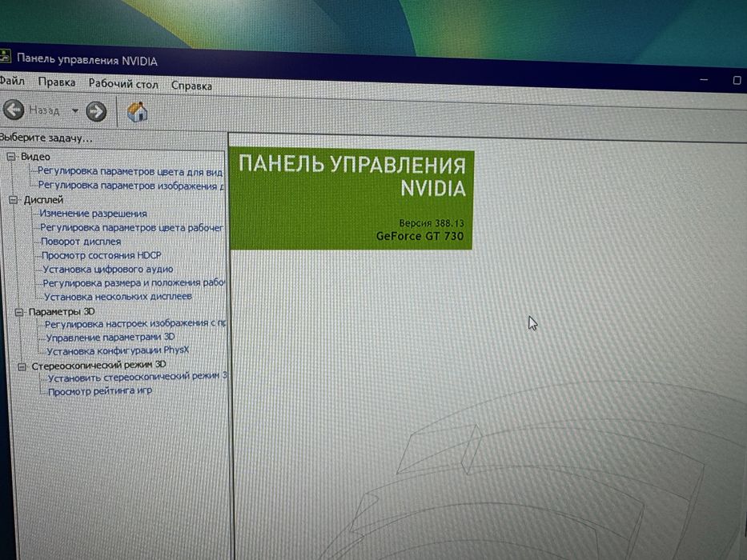The width and height of the screenshot is (747, 560).
Task: Select Управление параметрами 3D
Action: click(110, 337)
